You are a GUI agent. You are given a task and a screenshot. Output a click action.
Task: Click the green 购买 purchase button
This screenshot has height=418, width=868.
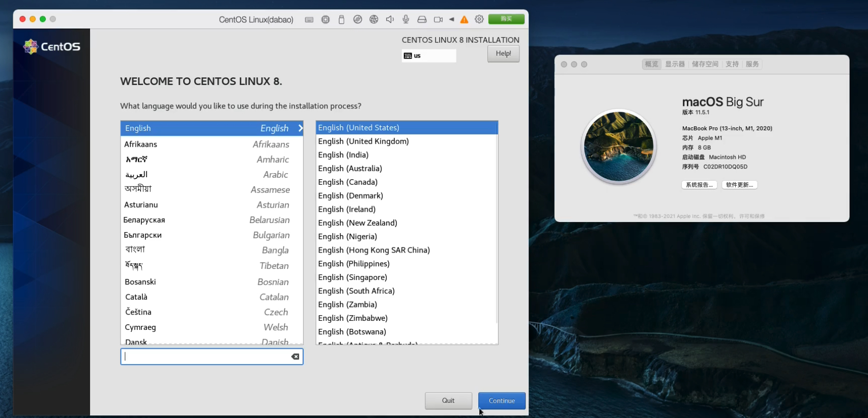506,19
